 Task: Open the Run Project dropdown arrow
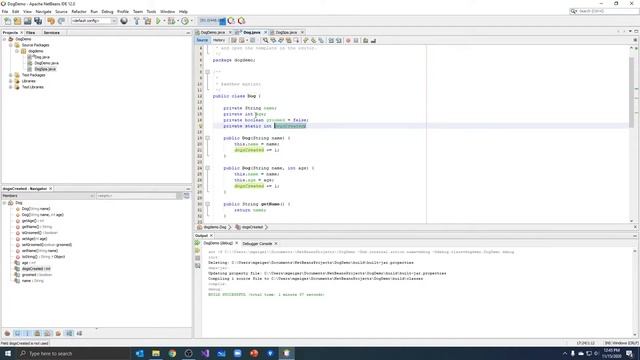[164, 21]
